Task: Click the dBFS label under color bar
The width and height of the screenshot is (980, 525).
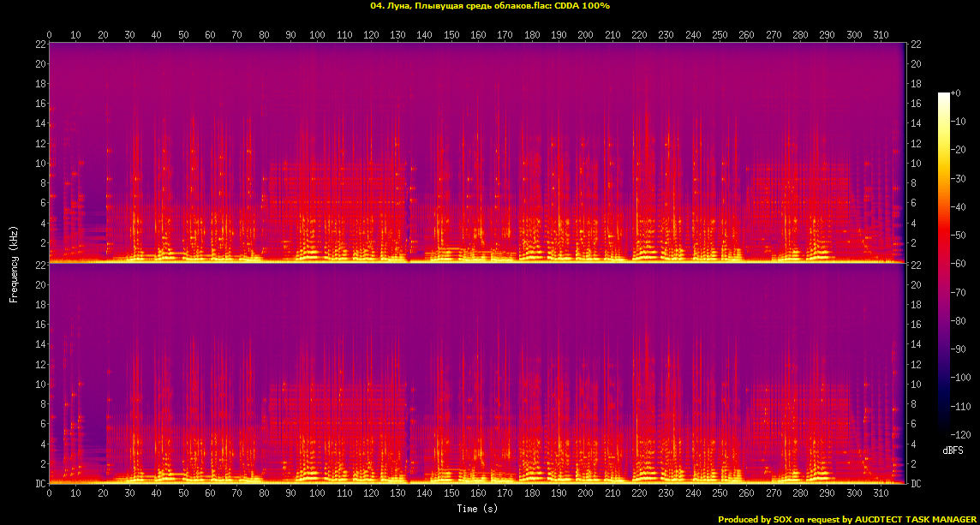Action: click(x=953, y=450)
